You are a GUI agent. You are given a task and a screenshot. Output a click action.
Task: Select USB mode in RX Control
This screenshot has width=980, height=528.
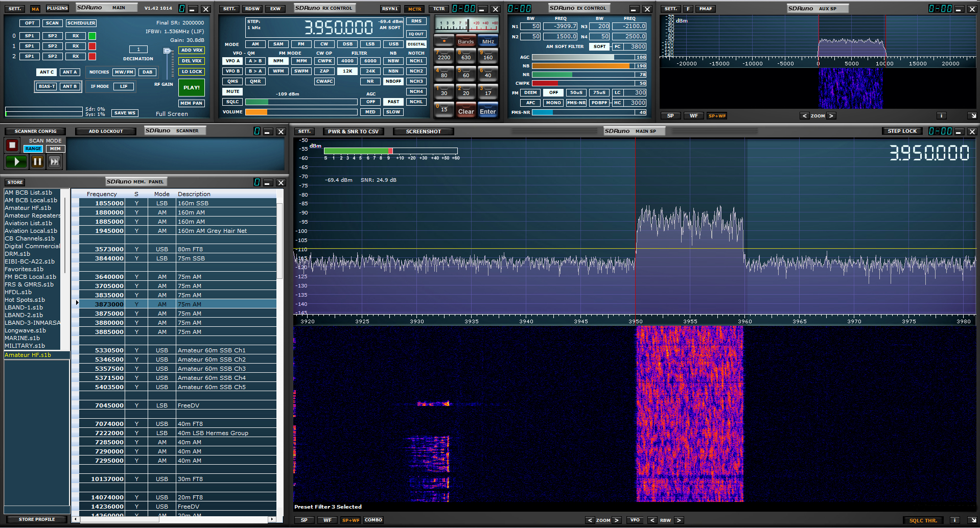point(393,44)
